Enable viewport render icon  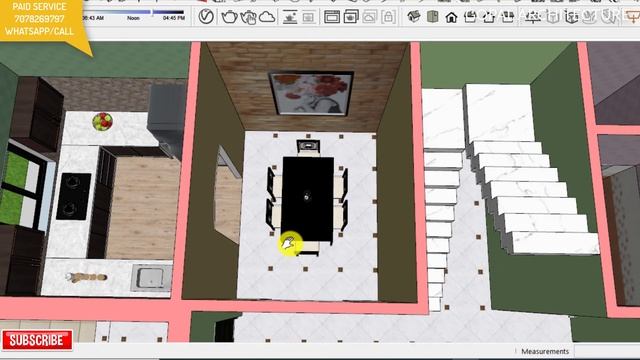pyautogui.click(x=290, y=17)
